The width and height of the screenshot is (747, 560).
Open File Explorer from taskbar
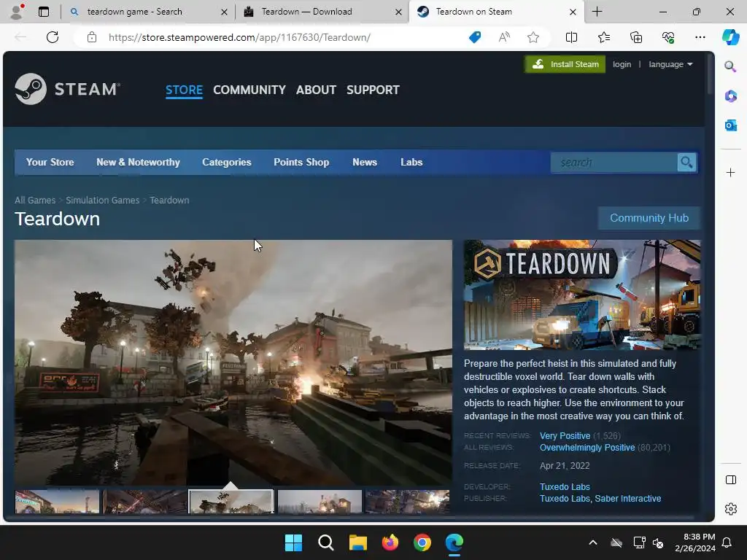coord(357,542)
